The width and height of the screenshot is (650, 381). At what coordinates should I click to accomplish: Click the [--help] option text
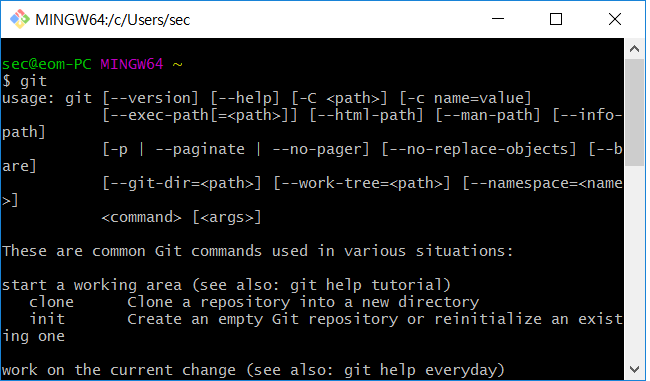click(x=245, y=98)
